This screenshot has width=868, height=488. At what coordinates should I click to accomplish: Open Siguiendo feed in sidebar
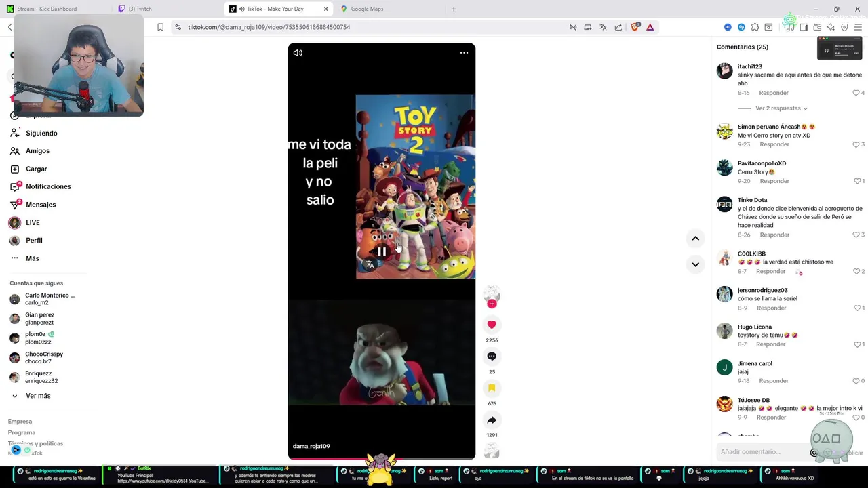(x=41, y=134)
